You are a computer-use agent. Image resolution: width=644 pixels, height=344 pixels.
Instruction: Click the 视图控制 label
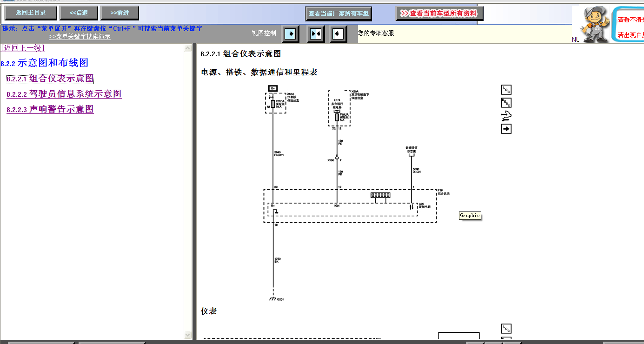tap(264, 33)
